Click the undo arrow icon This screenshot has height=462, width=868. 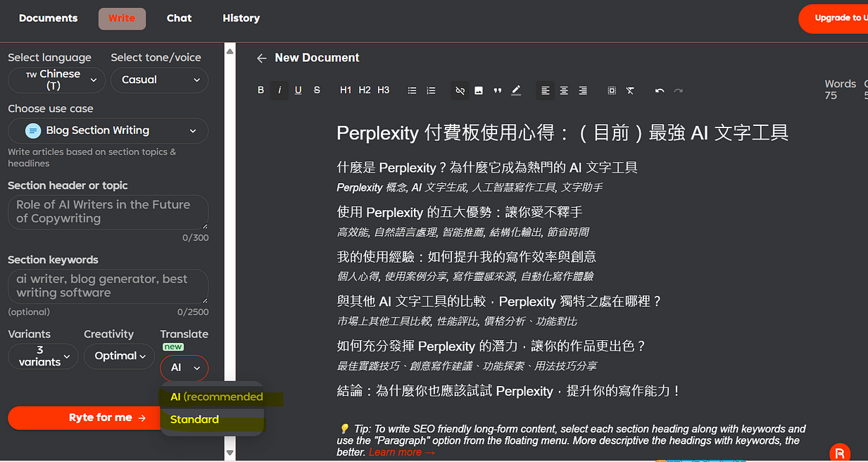tap(660, 90)
